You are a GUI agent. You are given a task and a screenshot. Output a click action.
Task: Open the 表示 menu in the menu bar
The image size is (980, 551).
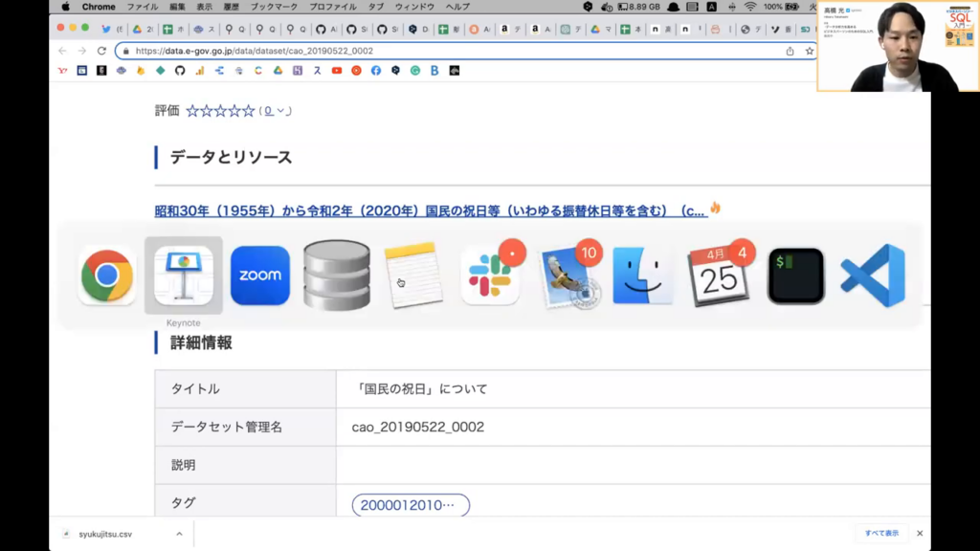click(205, 7)
